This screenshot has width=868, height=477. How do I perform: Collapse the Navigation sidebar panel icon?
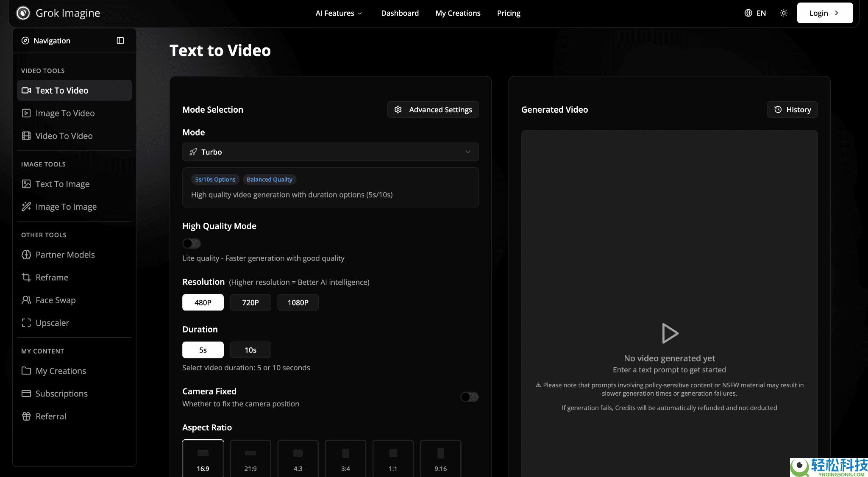[x=120, y=41]
